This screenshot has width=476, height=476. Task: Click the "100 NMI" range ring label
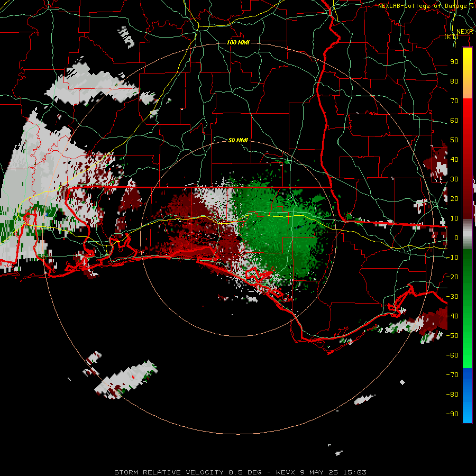(238, 42)
